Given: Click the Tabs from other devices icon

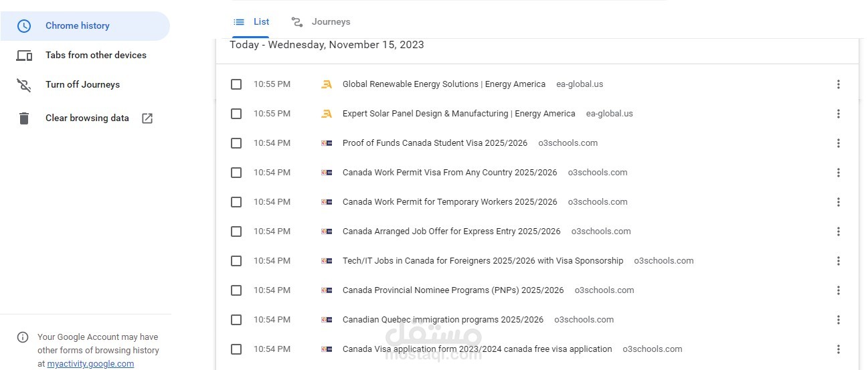Looking at the screenshot, I should tap(24, 56).
